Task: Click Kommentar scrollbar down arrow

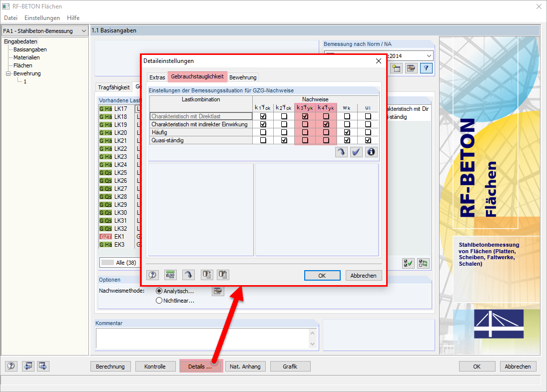Action: [x=312, y=344]
